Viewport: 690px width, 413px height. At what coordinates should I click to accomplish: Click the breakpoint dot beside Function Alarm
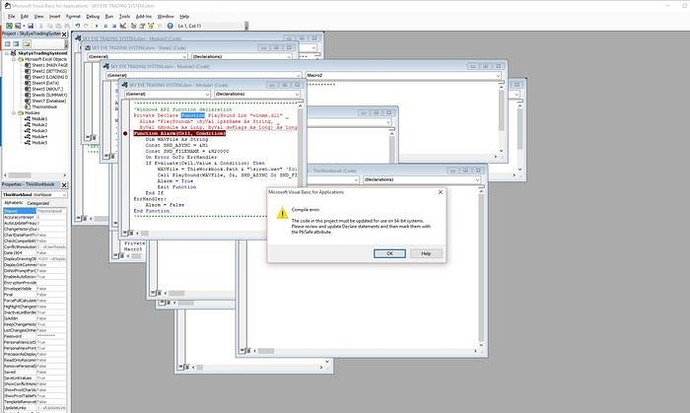point(125,133)
